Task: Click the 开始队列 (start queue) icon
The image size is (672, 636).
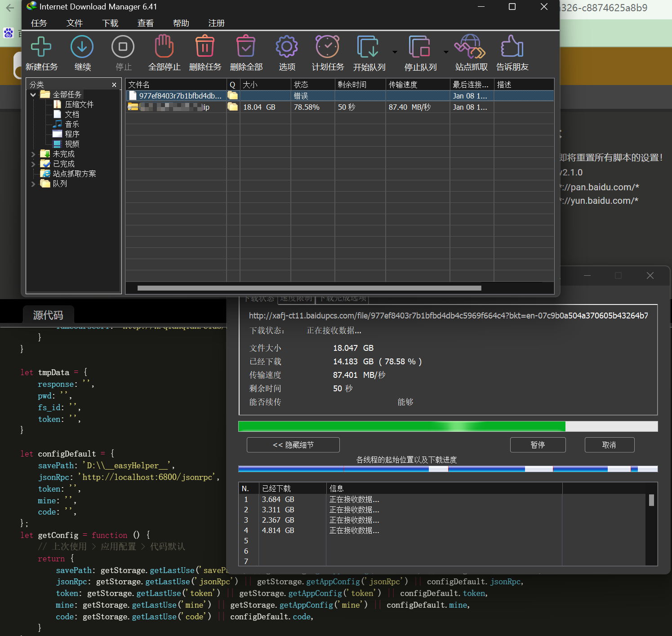Action: tap(369, 47)
